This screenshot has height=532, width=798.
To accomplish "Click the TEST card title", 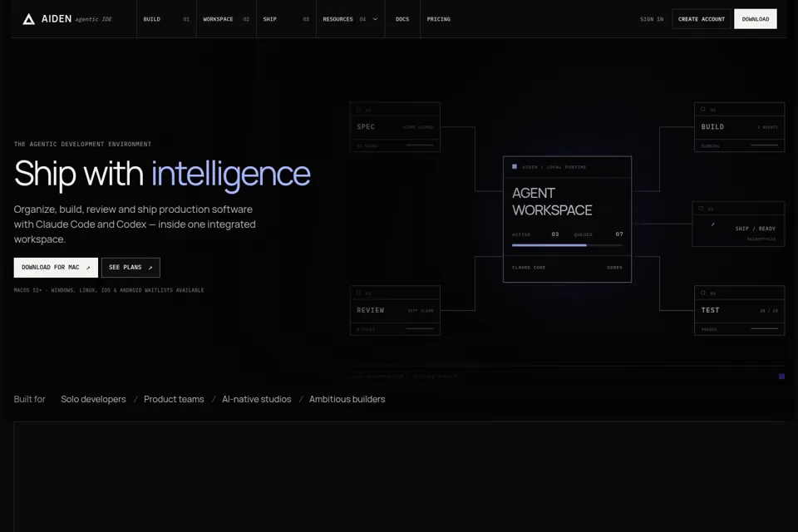I will [710, 310].
